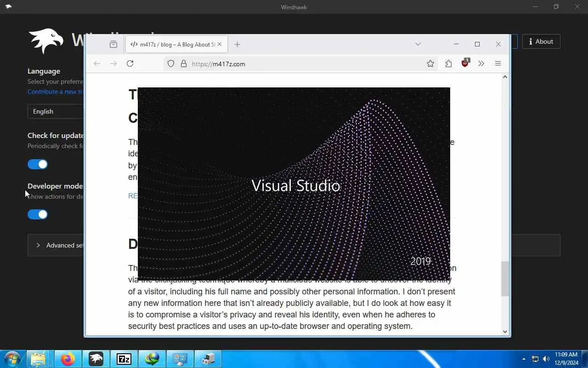
Task: Show hidden system tray icons
Action: [524, 359]
